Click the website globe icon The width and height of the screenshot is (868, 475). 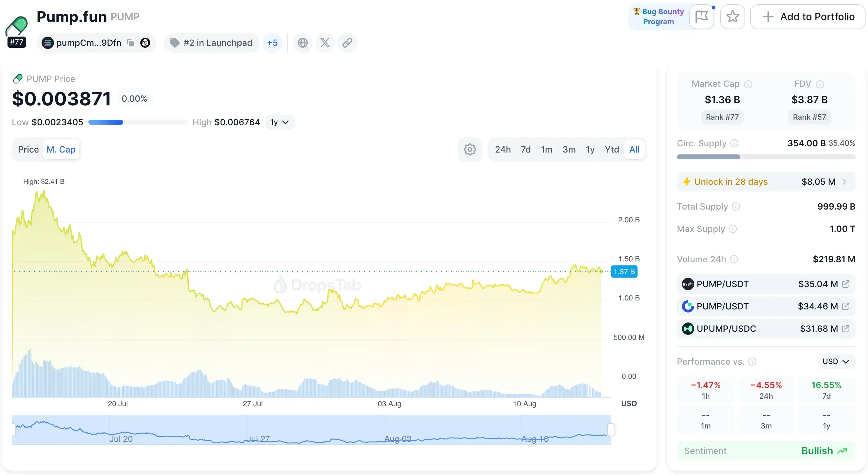click(x=302, y=43)
